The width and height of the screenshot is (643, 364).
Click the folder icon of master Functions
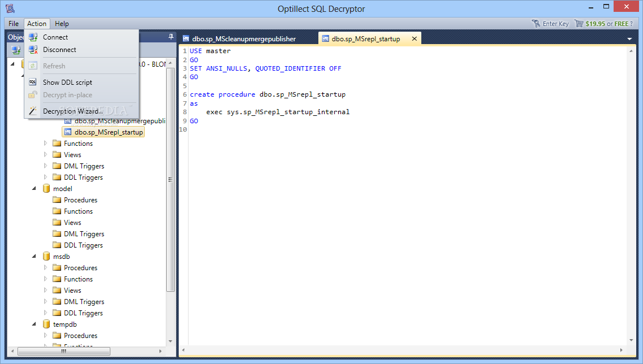(57, 143)
